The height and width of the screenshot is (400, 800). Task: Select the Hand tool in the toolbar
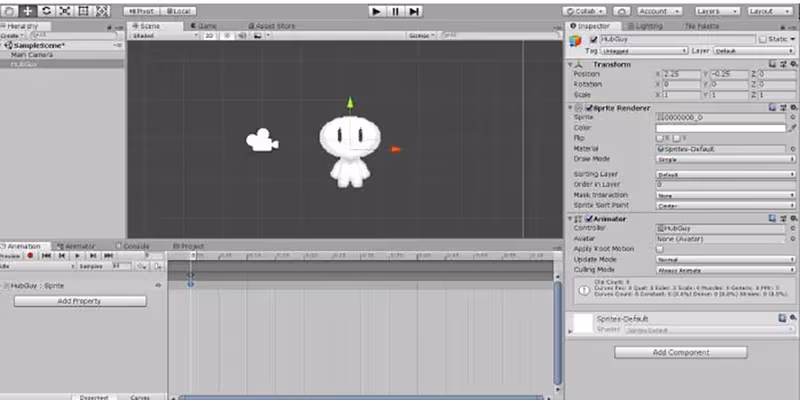coord(9,11)
